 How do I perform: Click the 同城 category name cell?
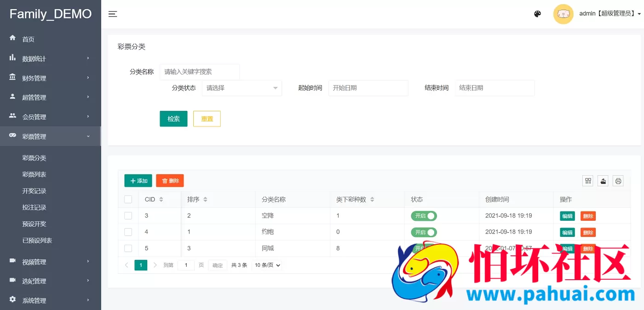[x=293, y=248]
